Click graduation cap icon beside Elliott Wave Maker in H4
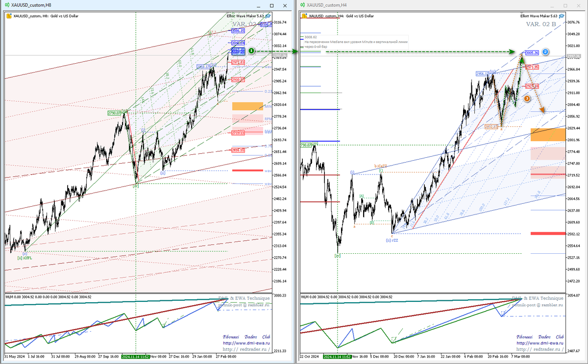This screenshot has width=588, height=364. (x=563, y=16)
